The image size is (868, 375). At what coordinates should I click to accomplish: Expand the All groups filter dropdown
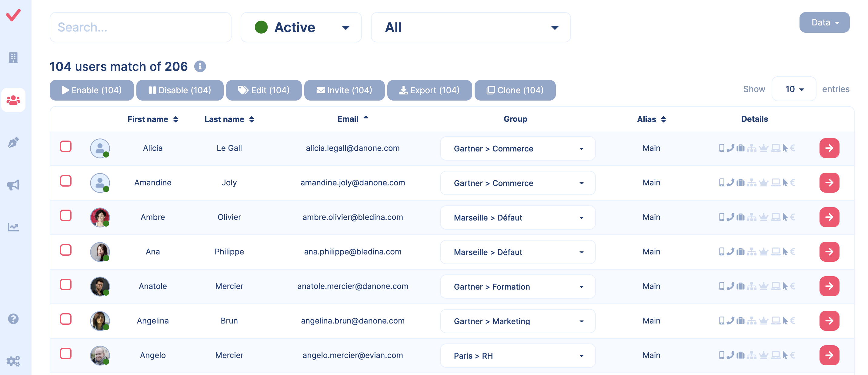pyautogui.click(x=470, y=27)
